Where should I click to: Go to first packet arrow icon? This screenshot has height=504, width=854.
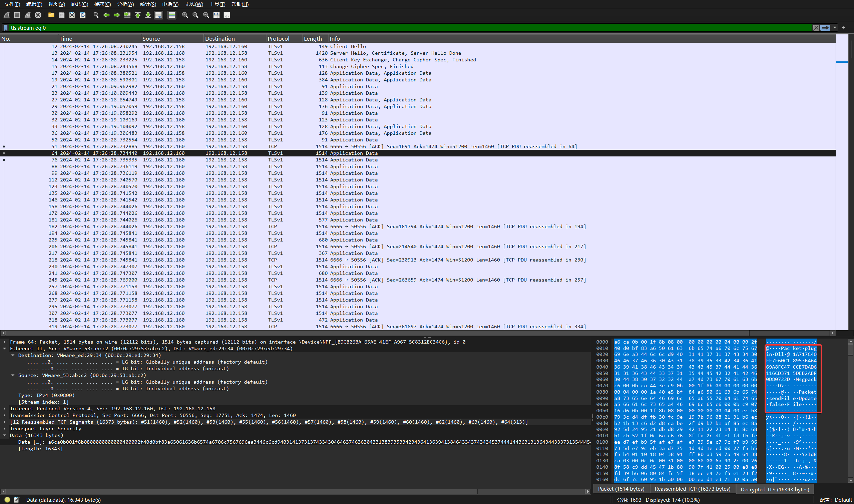tap(137, 15)
